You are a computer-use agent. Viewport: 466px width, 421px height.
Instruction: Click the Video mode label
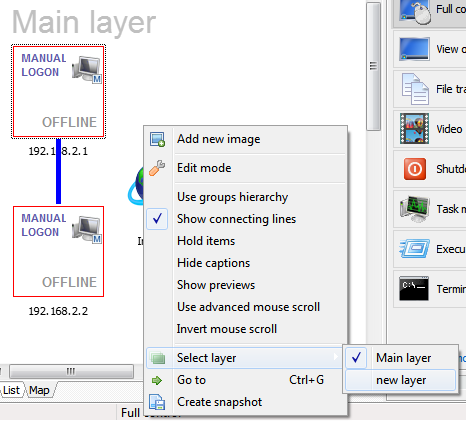pos(449,129)
